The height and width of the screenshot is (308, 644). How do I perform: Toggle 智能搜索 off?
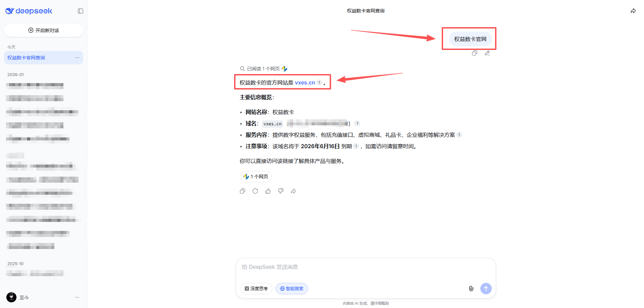tap(291, 289)
